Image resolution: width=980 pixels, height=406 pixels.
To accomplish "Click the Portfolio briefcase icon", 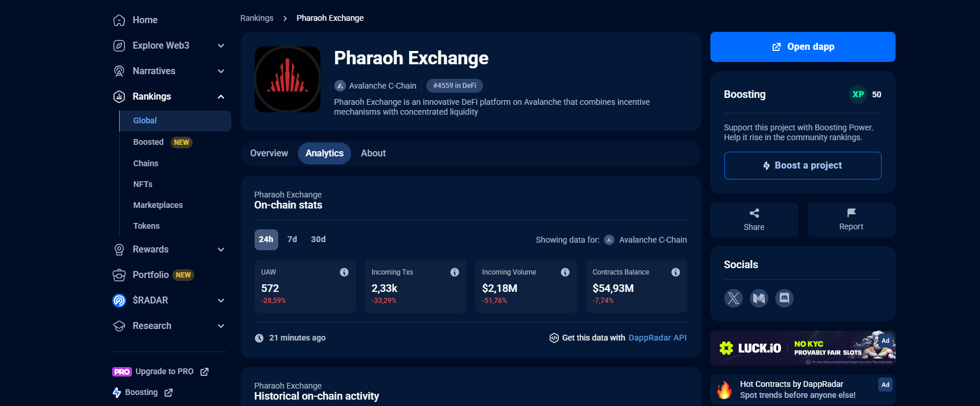I will click(119, 275).
